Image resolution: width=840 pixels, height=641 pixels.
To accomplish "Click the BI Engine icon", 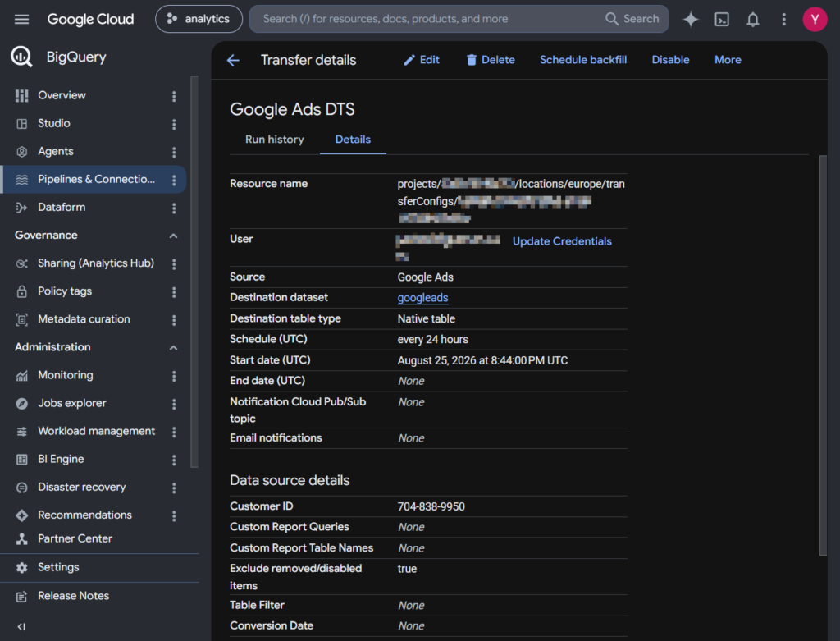I will coord(22,460).
